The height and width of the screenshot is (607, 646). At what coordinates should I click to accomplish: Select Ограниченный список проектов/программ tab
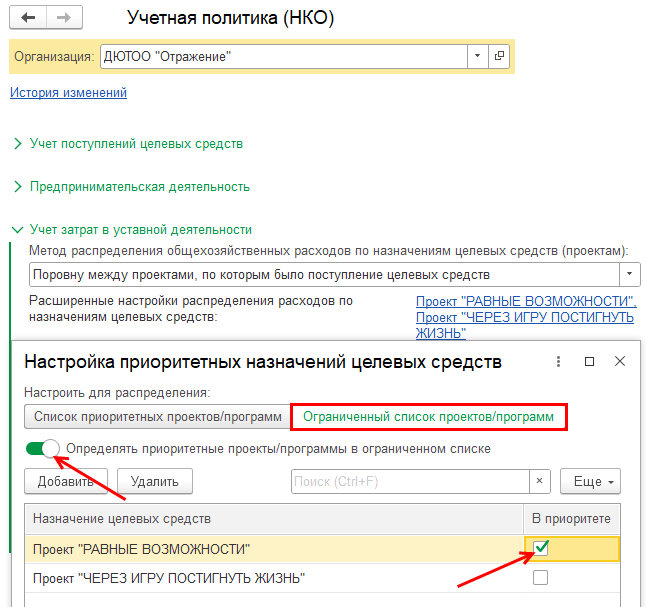click(428, 417)
